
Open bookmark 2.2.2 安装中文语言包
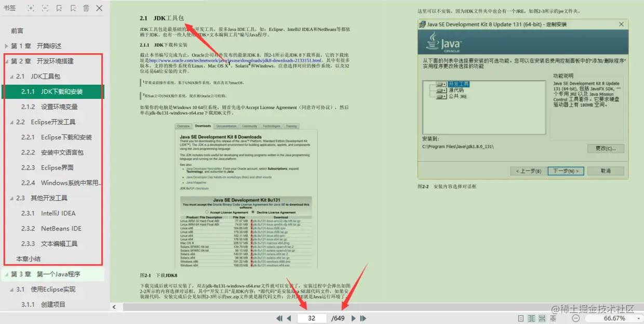pos(52,152)
